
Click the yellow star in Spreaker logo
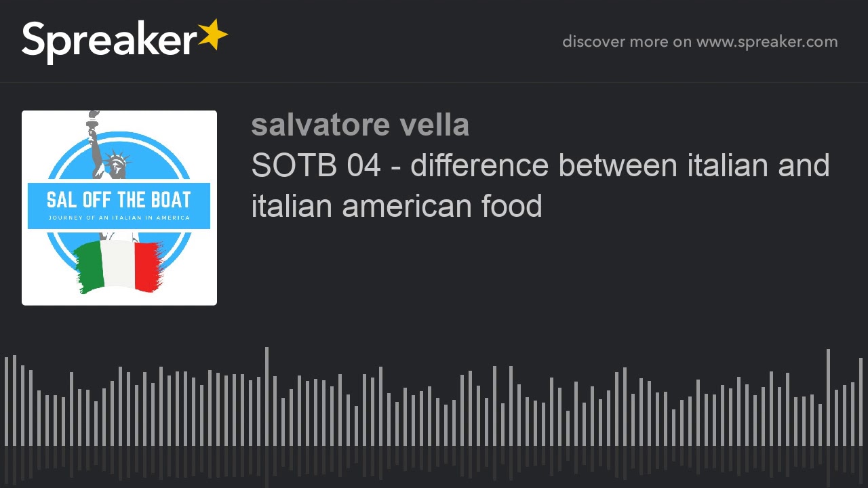[x=213, y=35]
